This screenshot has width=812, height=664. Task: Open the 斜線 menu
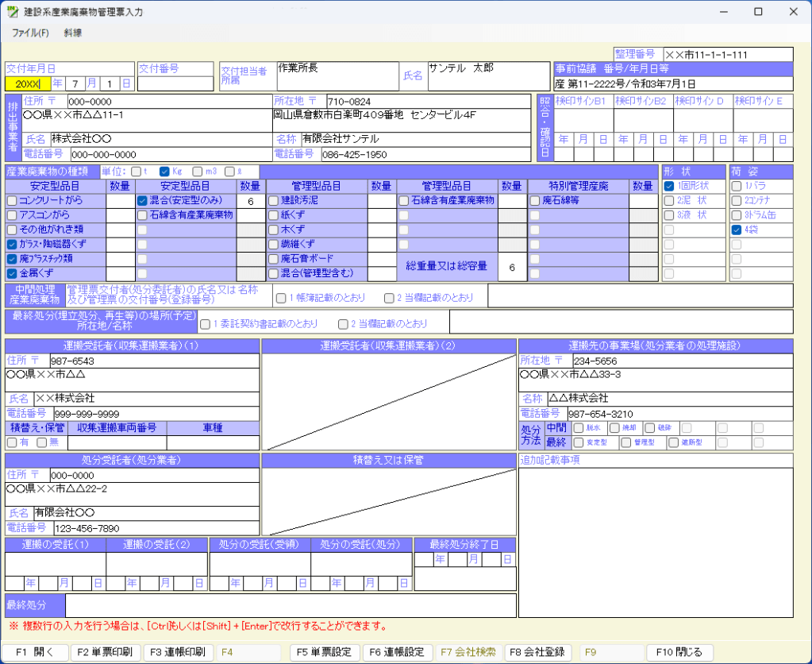tap(73, 33)
